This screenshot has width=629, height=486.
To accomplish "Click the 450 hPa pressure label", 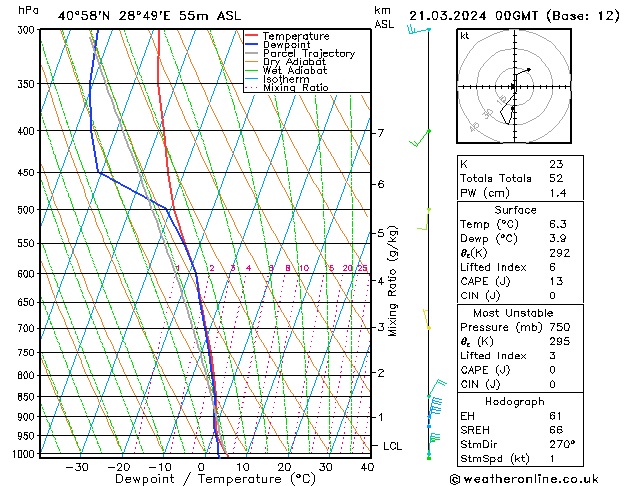I will point(28,173).
